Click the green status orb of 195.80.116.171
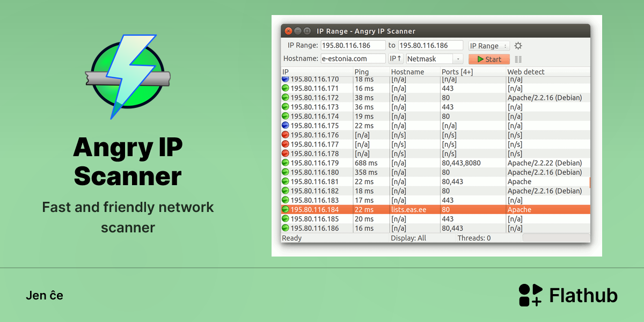 285,89
